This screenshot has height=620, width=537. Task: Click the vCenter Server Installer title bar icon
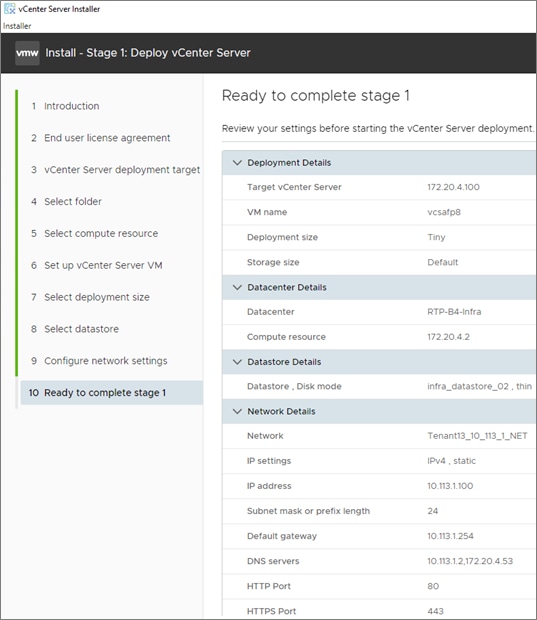point(9,8)
